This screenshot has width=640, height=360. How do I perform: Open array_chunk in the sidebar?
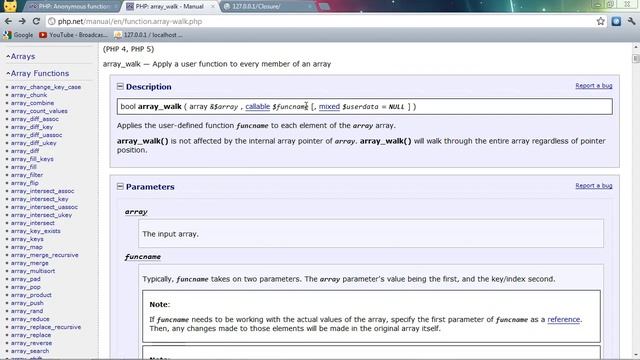coord(29,95)
